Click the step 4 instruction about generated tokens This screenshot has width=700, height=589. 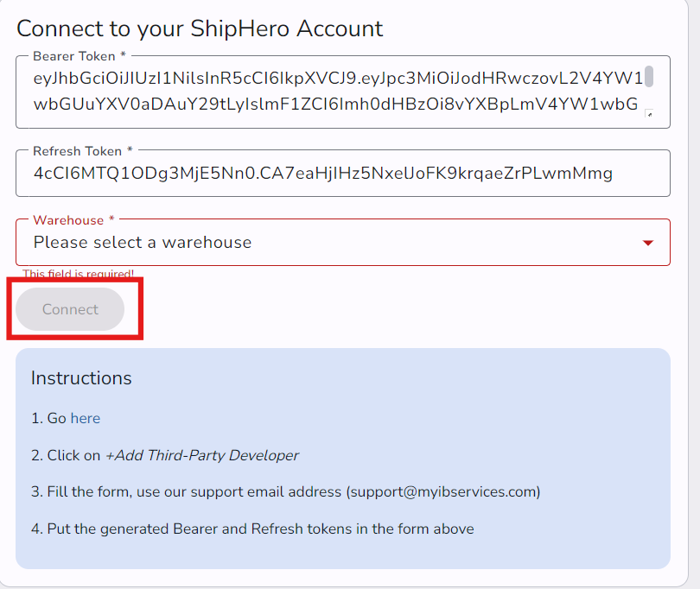pyautogui.click(x=252, y=529)
